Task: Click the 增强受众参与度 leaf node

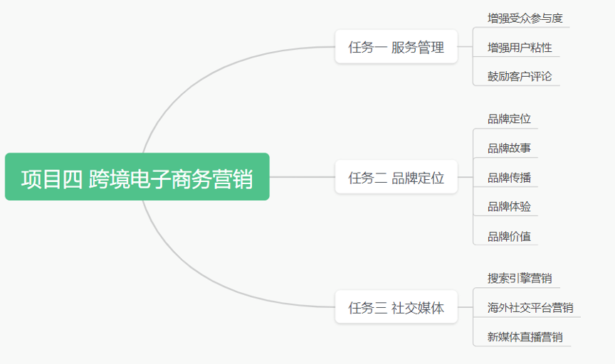Action: (x=525, y=18)
